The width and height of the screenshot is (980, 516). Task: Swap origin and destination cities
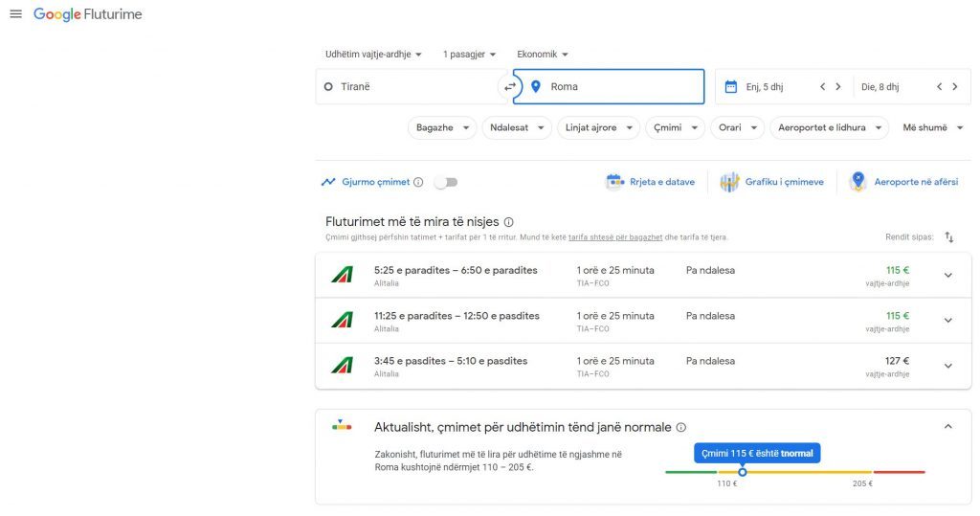[x=510, y=87]
